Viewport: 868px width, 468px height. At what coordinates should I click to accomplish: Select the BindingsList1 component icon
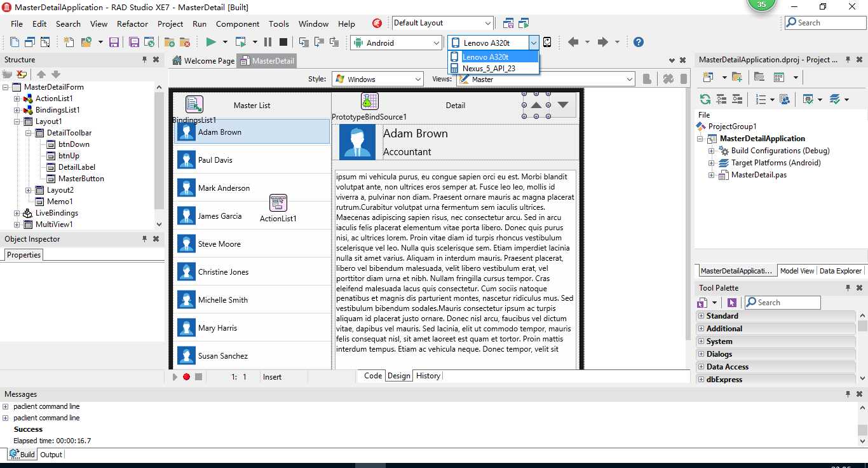point(194,104)
